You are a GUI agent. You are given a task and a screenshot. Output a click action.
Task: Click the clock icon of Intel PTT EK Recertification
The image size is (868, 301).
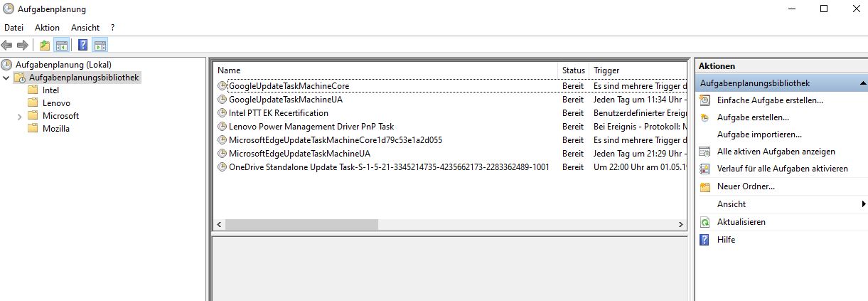[222, 113]
